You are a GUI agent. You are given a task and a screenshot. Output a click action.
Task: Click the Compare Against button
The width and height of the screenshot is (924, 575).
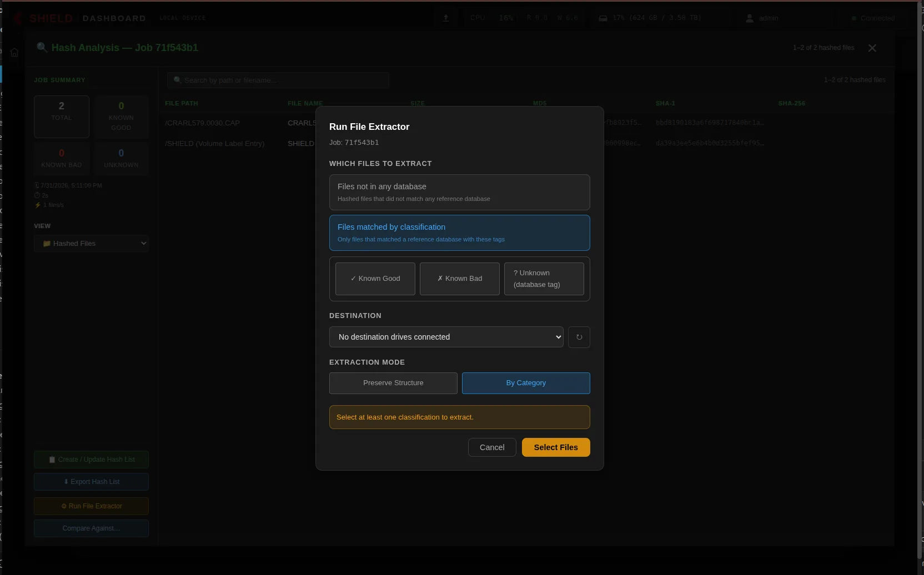(x=91, y=528)
